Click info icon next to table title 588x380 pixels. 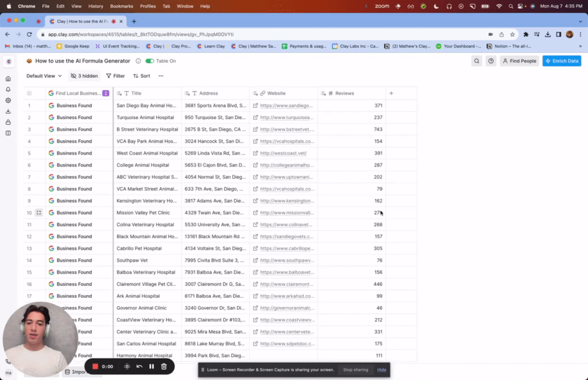click(x=138, y=61)
